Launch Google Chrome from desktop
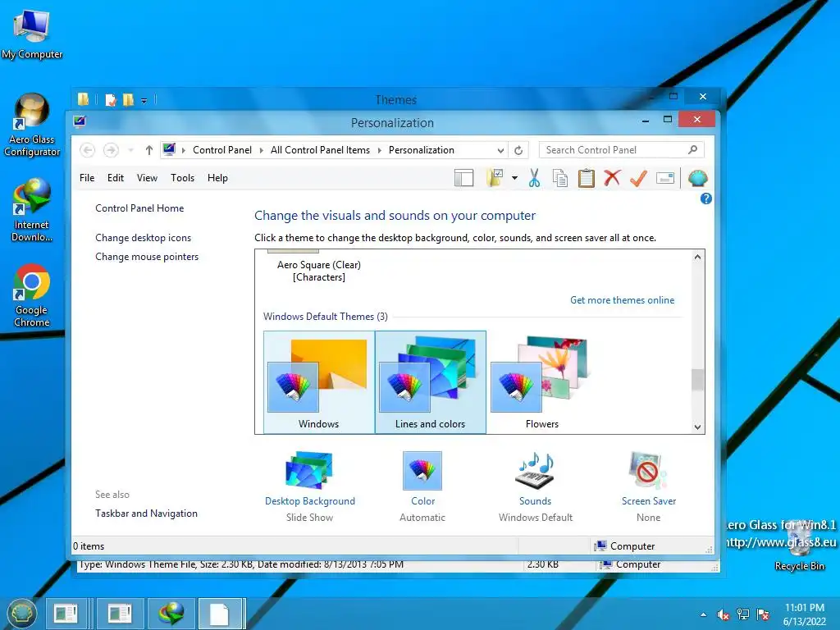840x630 pixels. pyautogui.click(x=32, y=295)
